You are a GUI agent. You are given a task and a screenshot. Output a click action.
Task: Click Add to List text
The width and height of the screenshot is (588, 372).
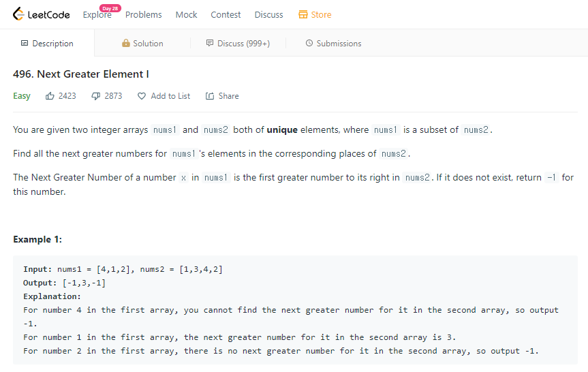pos(170,96)
